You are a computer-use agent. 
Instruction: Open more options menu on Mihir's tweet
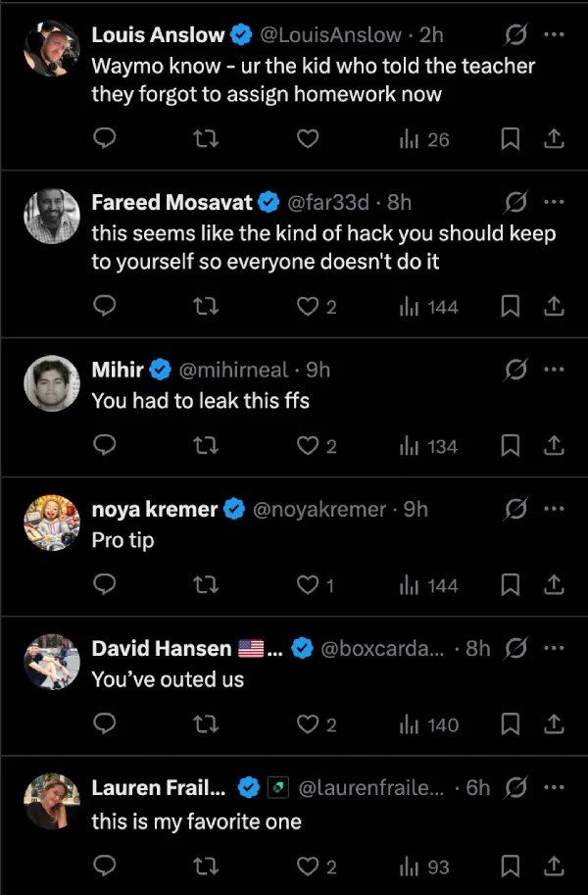(x=554, y=370)
